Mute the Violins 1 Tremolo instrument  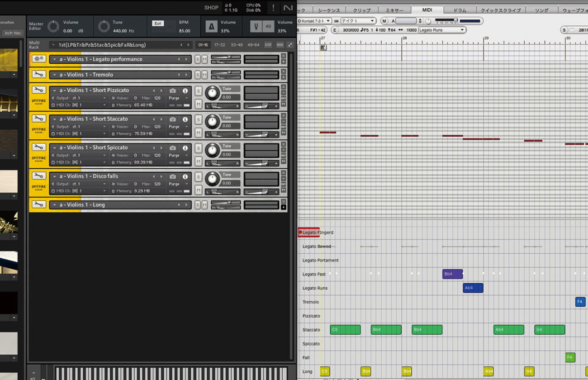pyautogui.click(x=204, y=75)
